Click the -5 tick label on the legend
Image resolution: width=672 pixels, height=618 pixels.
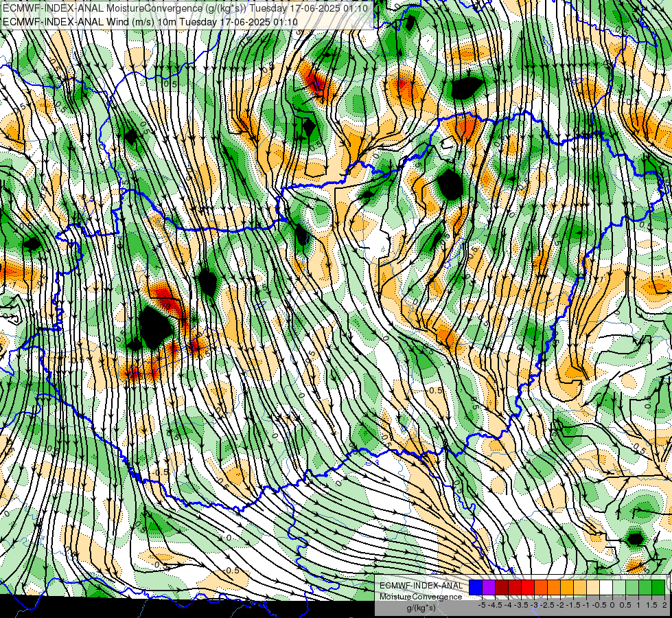pyautogui.click(x=482, y=605)
